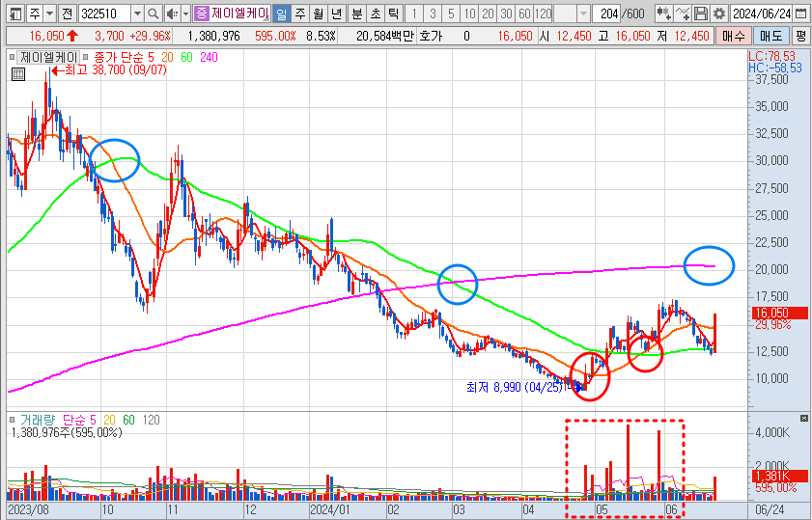Click the 종가 단순 moving average label
The width and height of the screenshot is (812, 520).
(118, 57)
